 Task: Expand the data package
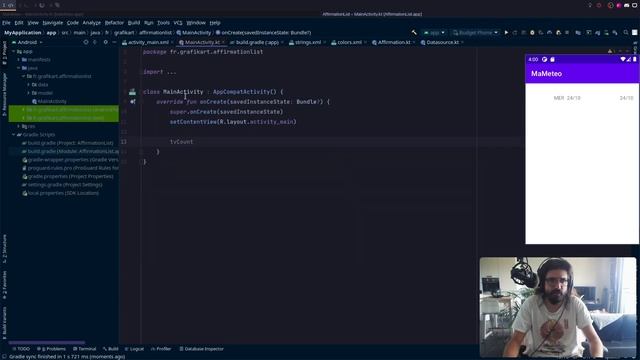click(28, 85)
